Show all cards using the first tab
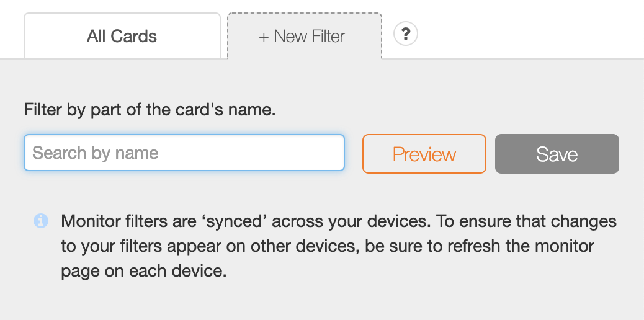Viewport: 644px width, 320px height. click(122, 36)
